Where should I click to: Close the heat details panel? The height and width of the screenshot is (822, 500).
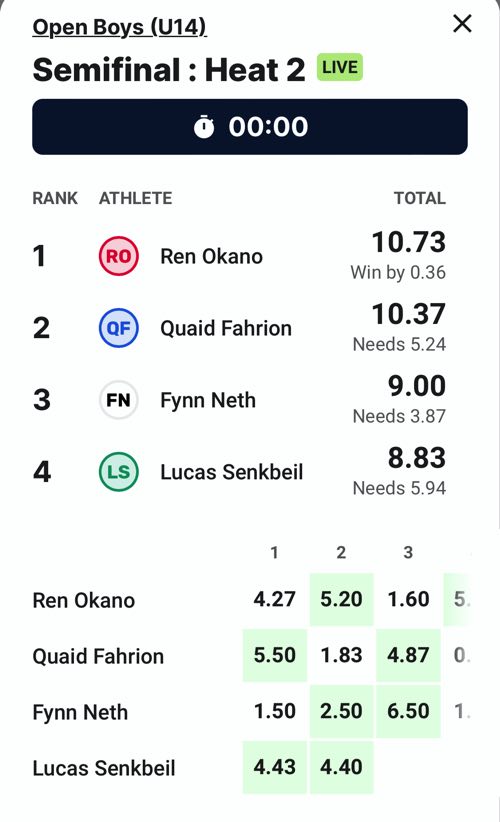coord(462,24)
